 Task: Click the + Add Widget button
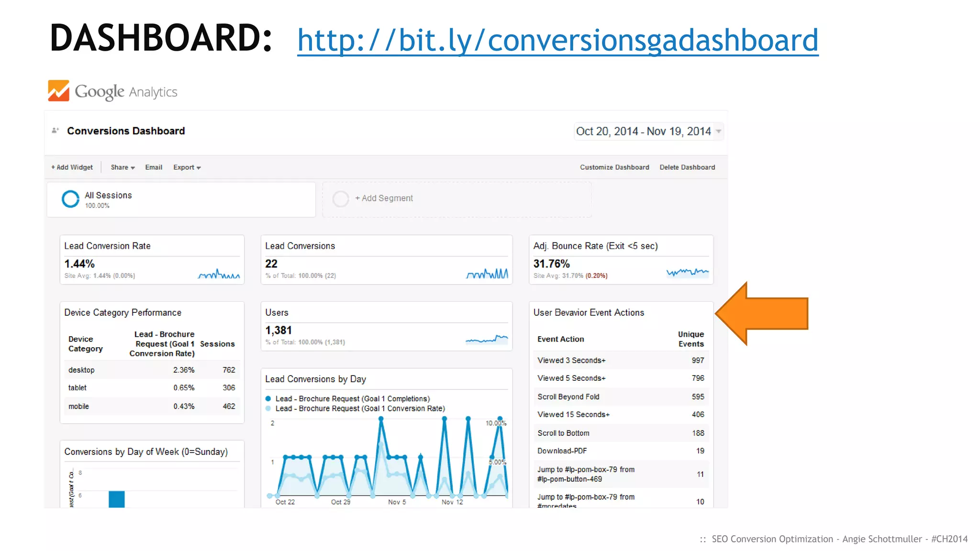click(72, 167)
